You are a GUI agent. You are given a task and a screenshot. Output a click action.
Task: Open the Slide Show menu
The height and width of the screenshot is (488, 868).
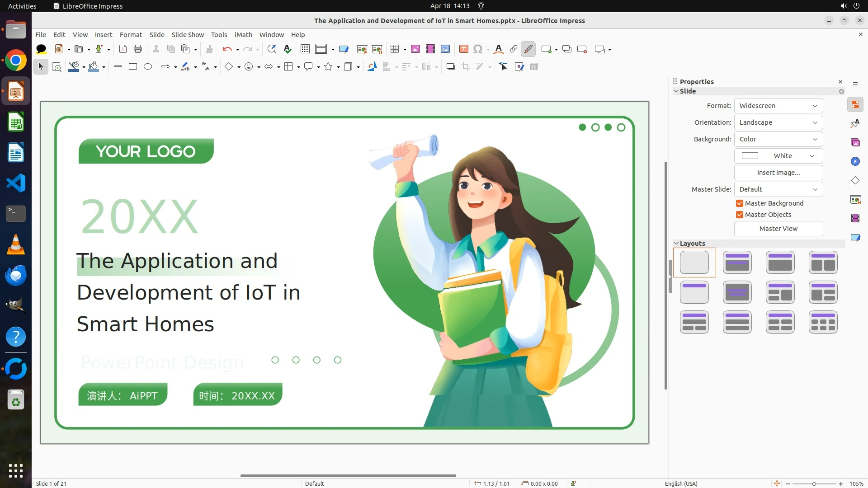[x=188, y=35]
